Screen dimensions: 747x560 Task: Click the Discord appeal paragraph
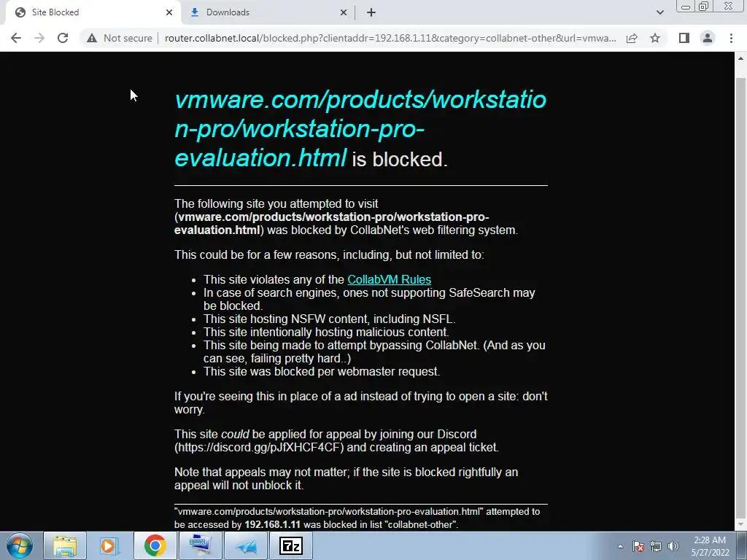point(336,440)
